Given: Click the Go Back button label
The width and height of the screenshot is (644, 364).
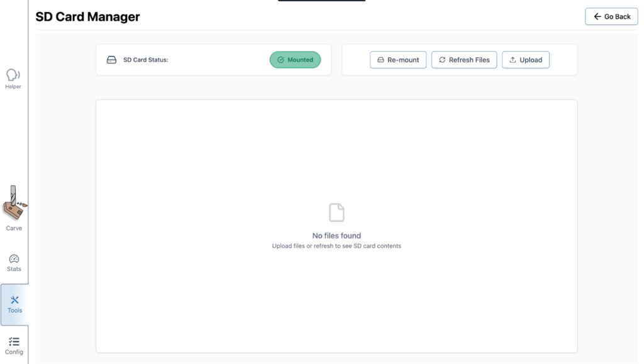Looking at the screenshot, I should [x=617, y=16].
